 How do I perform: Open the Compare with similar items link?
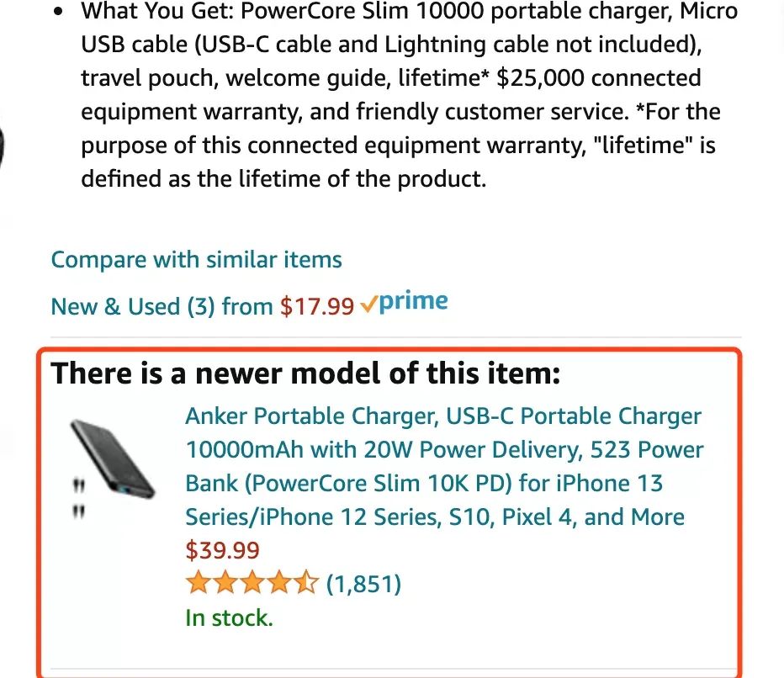pyautogui.click(x=196, y=260)
